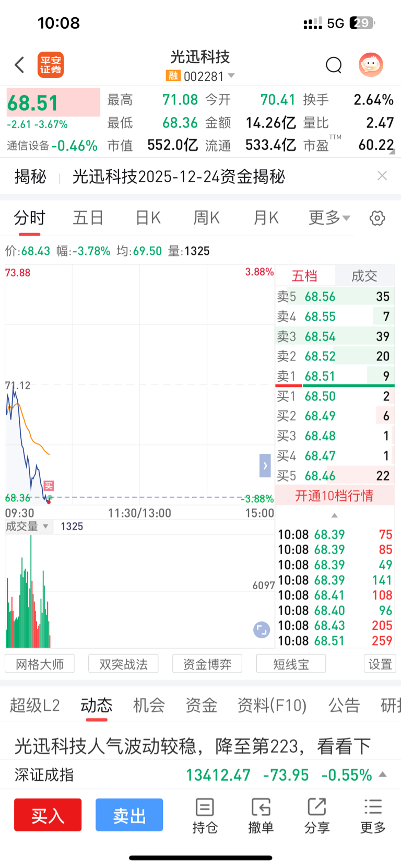Dismiss the 资金揭秘 banner

(382, 176)
